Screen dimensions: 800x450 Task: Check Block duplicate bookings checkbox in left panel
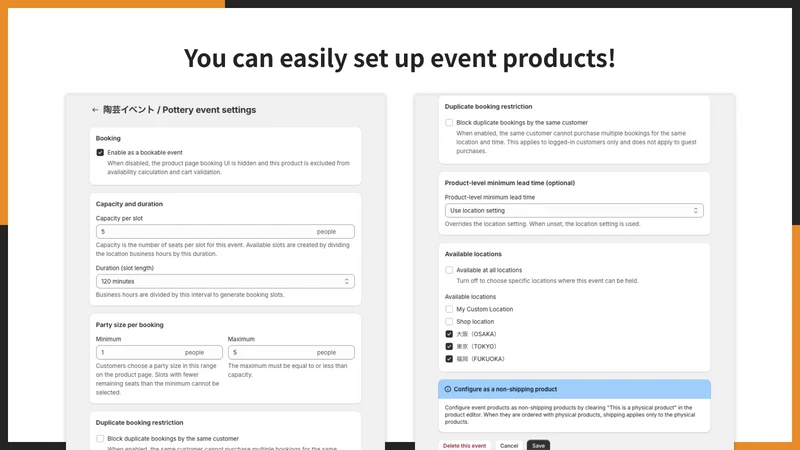100,439
